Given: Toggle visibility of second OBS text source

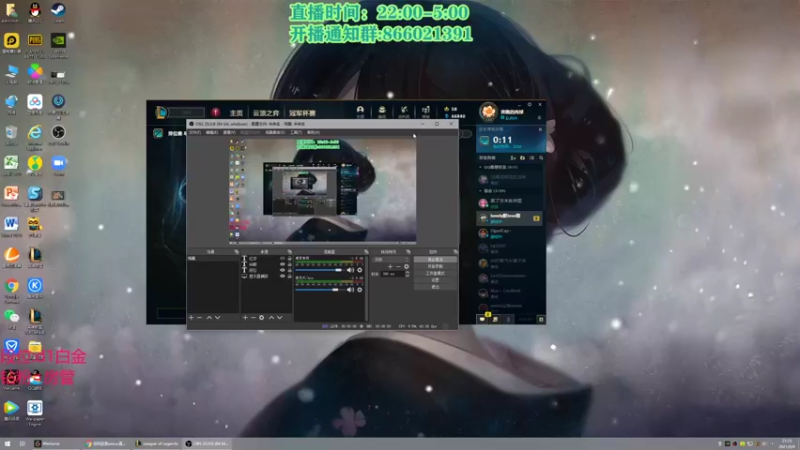Looking at the screenshot, I should coord(282,264).
